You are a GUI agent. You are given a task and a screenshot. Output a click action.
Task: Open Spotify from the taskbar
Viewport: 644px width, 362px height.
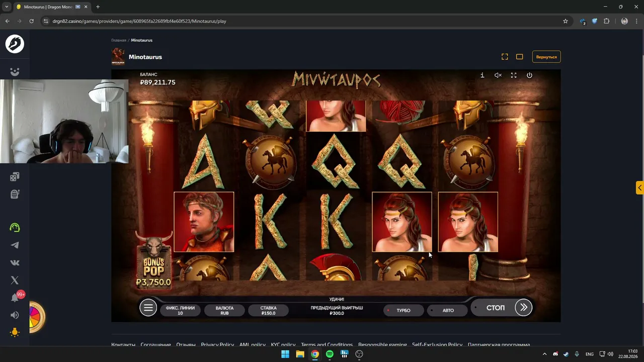coord(330,354)
